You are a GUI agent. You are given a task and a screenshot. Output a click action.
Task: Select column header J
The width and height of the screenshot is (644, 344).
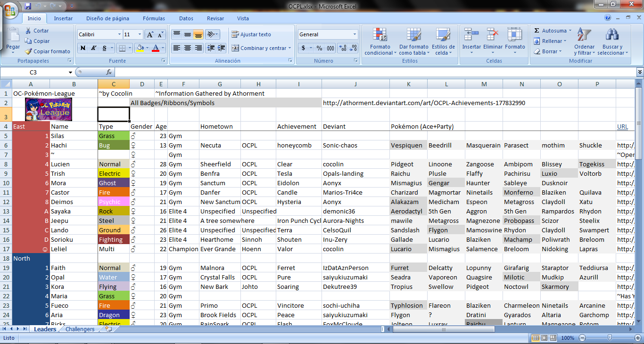point(355,84)
